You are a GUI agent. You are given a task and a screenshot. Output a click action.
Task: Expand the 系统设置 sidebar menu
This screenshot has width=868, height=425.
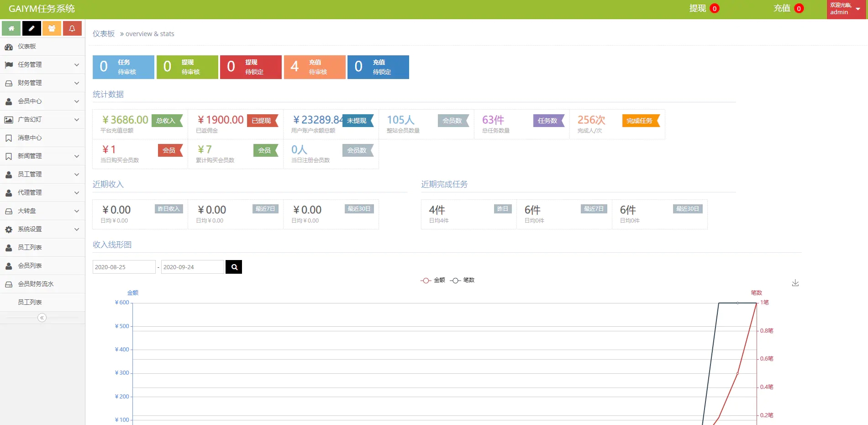click(x=42, y=229)
